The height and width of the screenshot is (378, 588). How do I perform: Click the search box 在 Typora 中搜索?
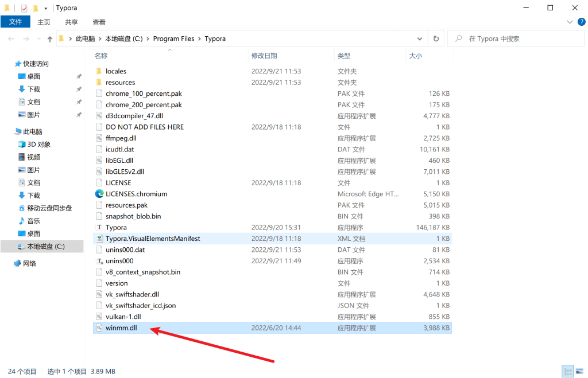517,39
